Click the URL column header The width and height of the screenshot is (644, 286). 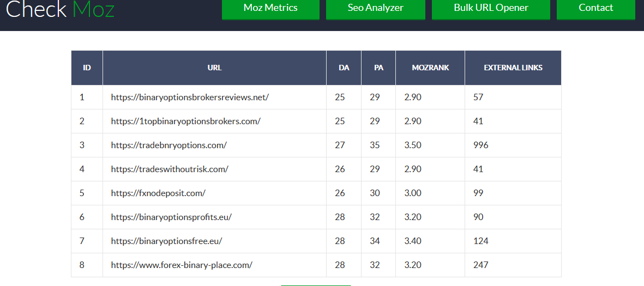coord(214,68)
